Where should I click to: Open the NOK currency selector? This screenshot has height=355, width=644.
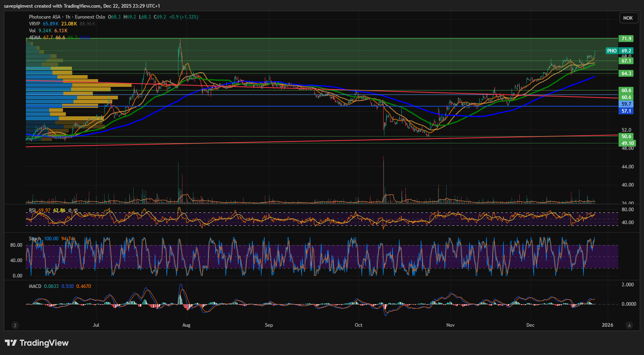[x=628, y=18]
